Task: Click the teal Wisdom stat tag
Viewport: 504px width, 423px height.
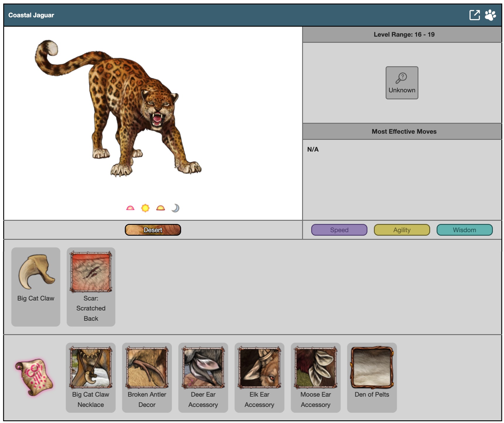Action: click(464, 230)
